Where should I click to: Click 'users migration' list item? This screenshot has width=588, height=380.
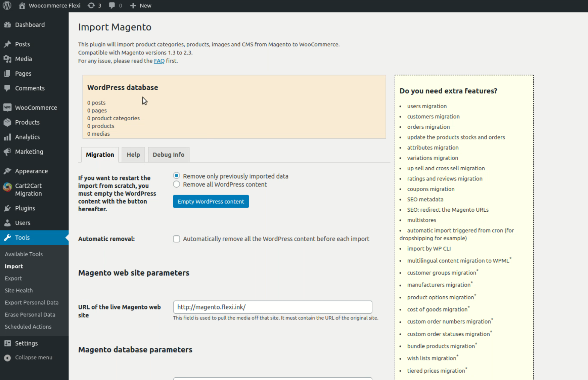(427, 106)
